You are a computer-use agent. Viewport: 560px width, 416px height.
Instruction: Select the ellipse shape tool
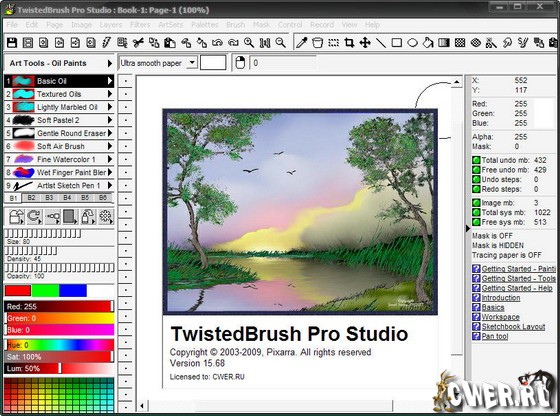click(412, 43)
